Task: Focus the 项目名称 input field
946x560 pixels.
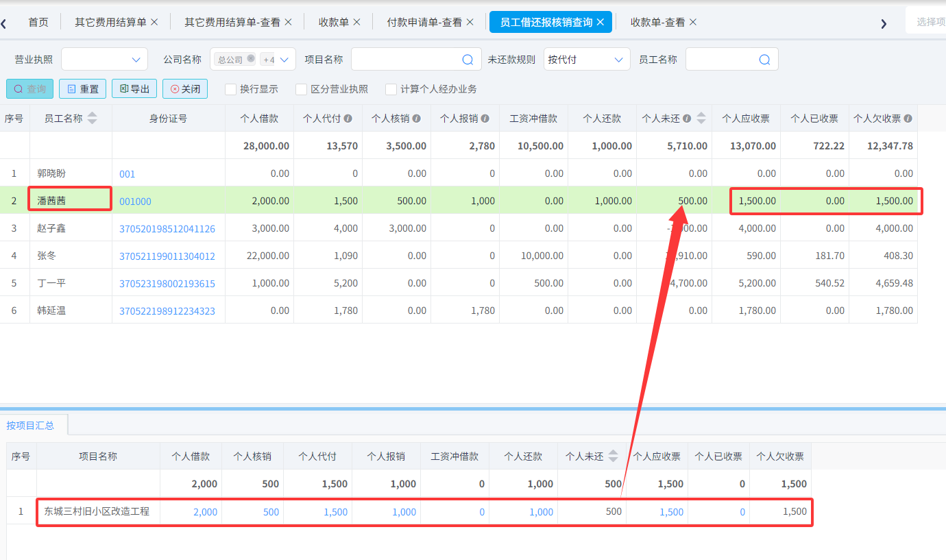Action: (407, 60)
